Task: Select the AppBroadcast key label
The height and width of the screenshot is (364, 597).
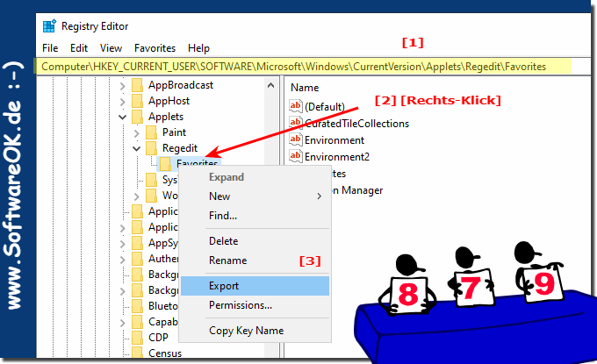Action: 181,85
